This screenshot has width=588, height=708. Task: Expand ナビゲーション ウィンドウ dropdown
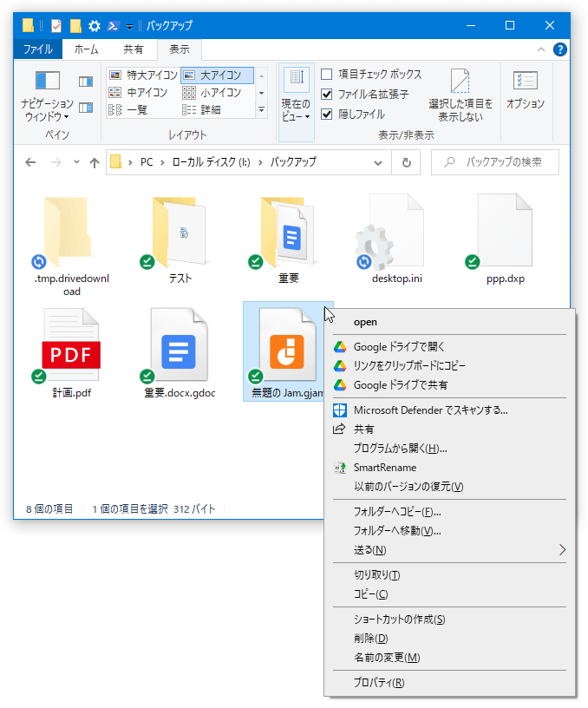coord(48,110)
